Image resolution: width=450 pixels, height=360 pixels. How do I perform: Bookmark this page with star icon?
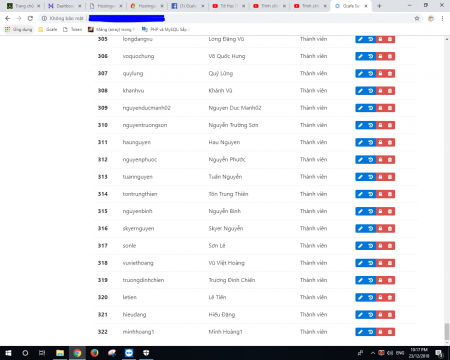tap(417, 18)
